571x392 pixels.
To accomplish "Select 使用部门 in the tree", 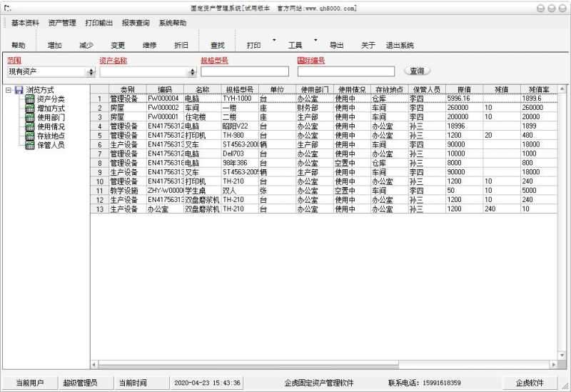I will [x=51, y=117].
